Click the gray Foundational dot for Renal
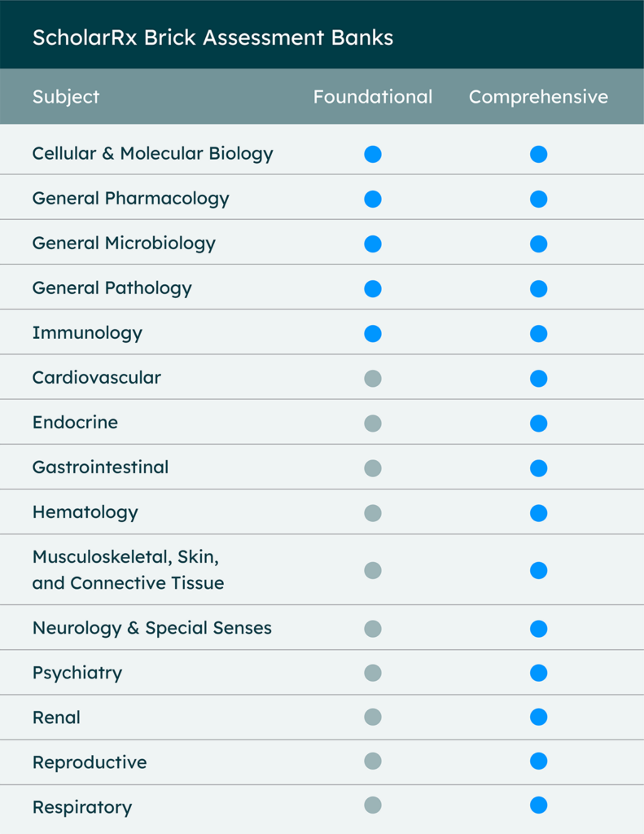This screenshot has width=644, height=834. click(x=373, y=717)
